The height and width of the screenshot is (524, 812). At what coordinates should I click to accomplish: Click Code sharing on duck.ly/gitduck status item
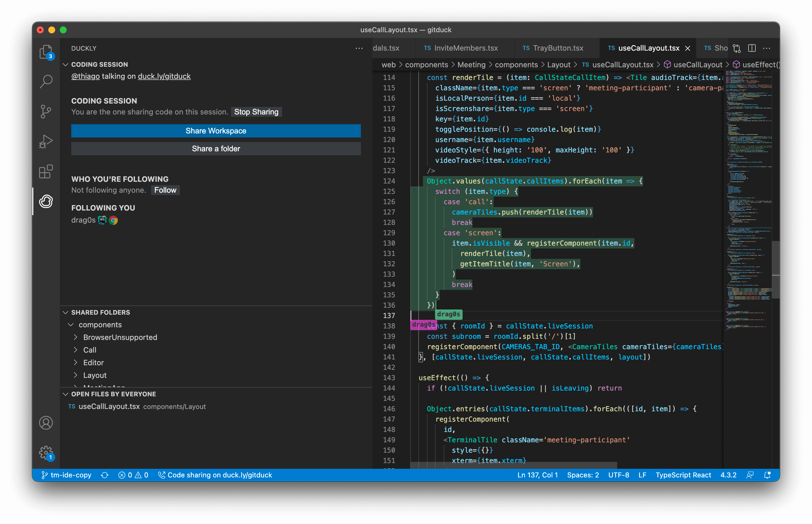coord(215,475)
